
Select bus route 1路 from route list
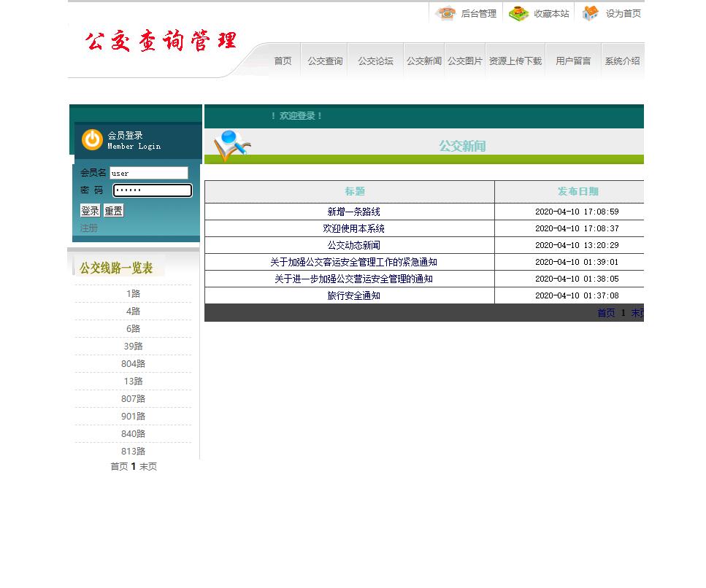(x=133, y=293)
